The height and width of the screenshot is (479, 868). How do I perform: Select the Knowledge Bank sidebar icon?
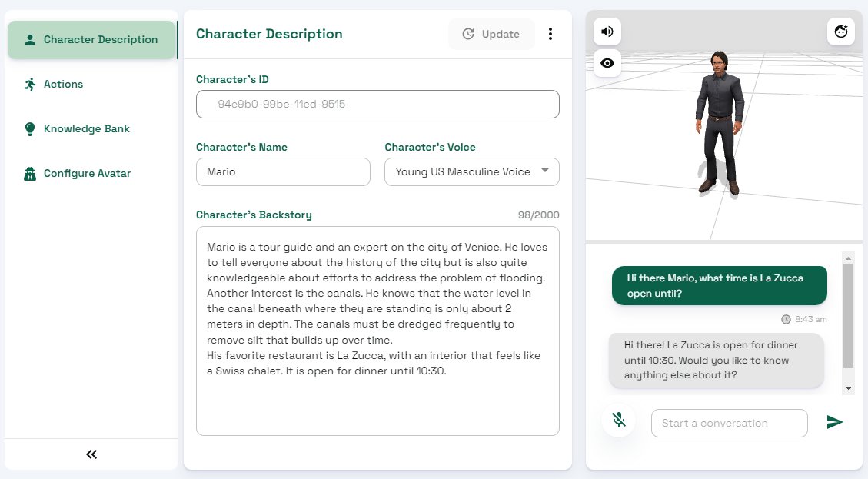tap(29, 128)
